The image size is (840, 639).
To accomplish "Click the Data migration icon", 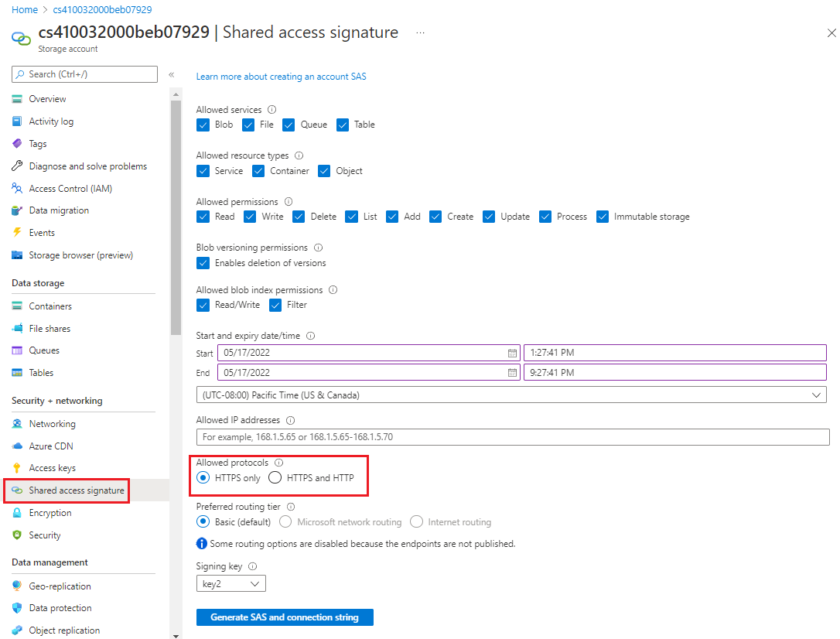I will 17,210.
